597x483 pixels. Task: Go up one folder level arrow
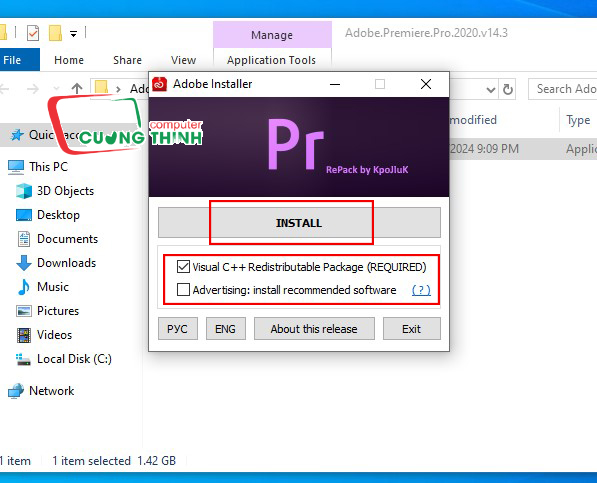(77, 89)
